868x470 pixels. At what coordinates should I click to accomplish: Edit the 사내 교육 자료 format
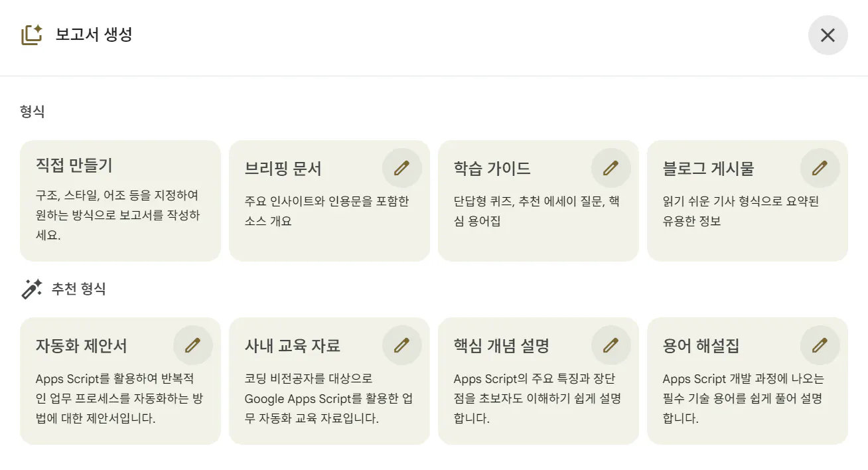(401, 345)
